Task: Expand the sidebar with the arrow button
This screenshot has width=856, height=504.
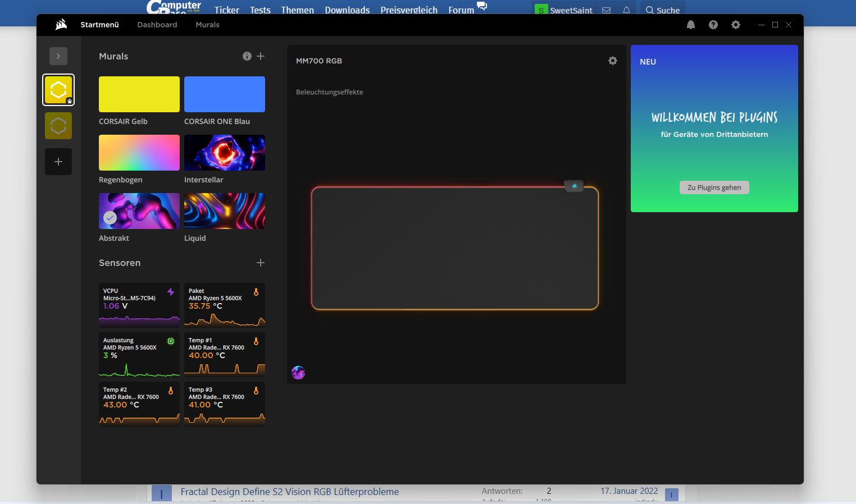Action: (x=58, y=56)
